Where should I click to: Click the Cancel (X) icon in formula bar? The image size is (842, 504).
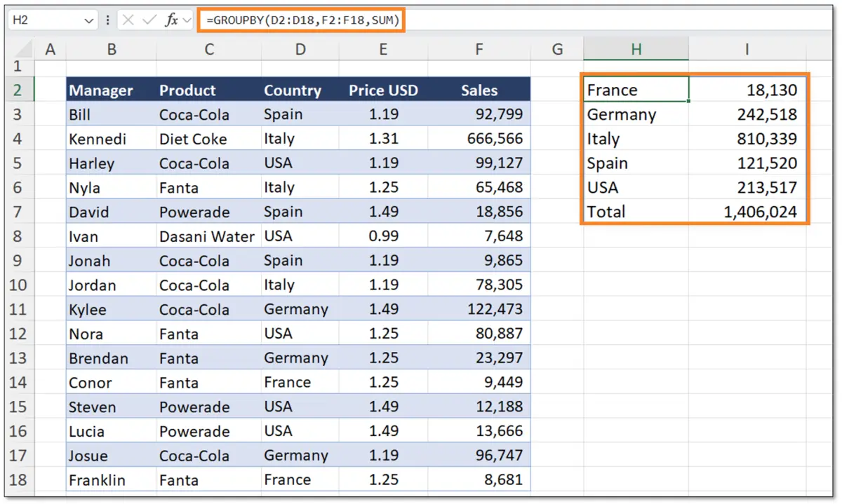click(x=128, y=21)
